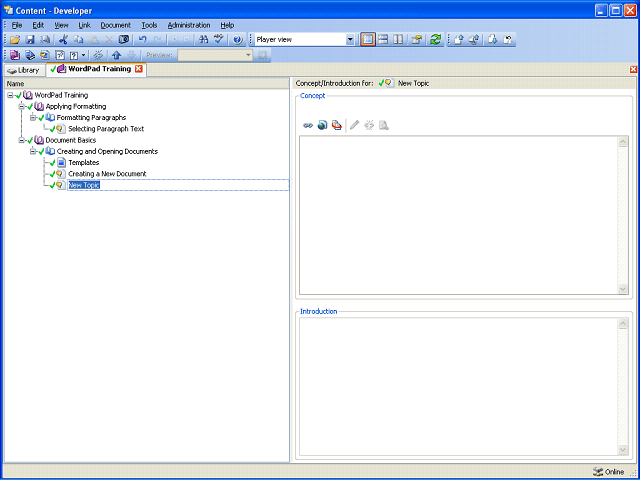Click inside the Concept text area
Image resolution: width=640 pixels, height=480 pixels.
(459, 215)
